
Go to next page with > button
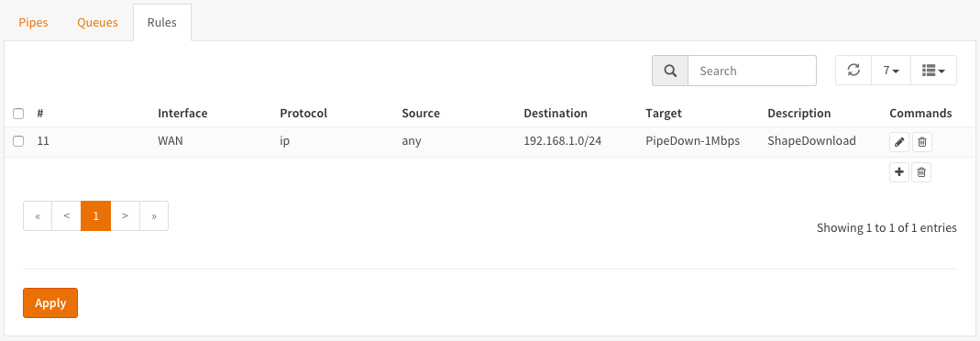click(x=125, y=215)
